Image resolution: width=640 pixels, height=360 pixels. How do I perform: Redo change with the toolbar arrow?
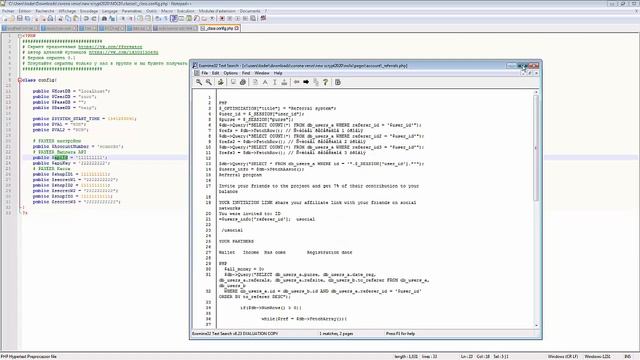[93, 18]
